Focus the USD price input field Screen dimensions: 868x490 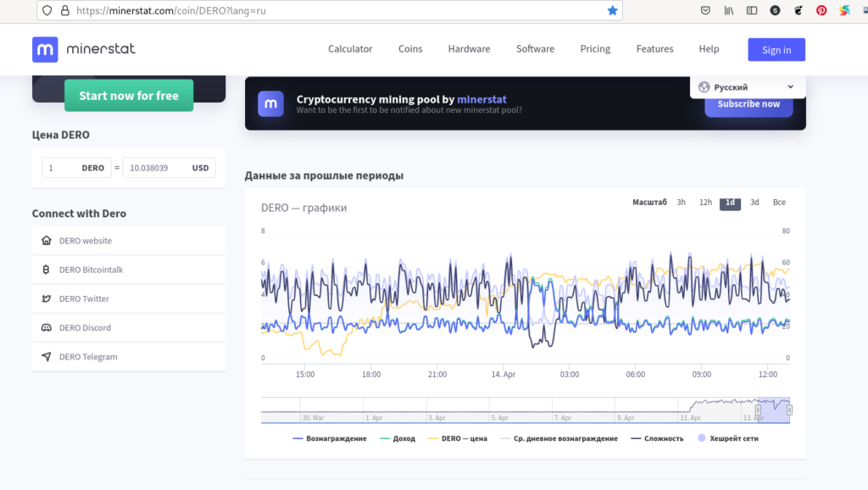169,168
